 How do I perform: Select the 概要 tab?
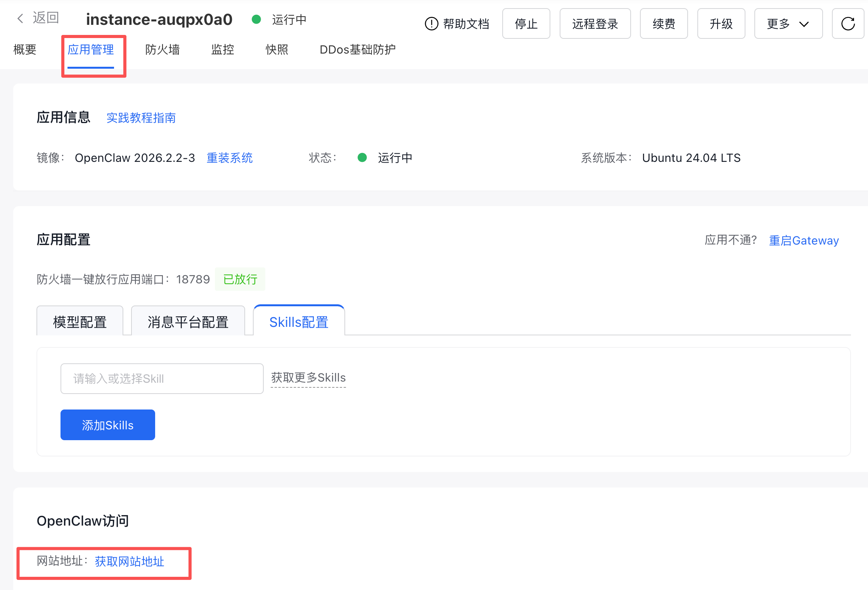[25, 50]
